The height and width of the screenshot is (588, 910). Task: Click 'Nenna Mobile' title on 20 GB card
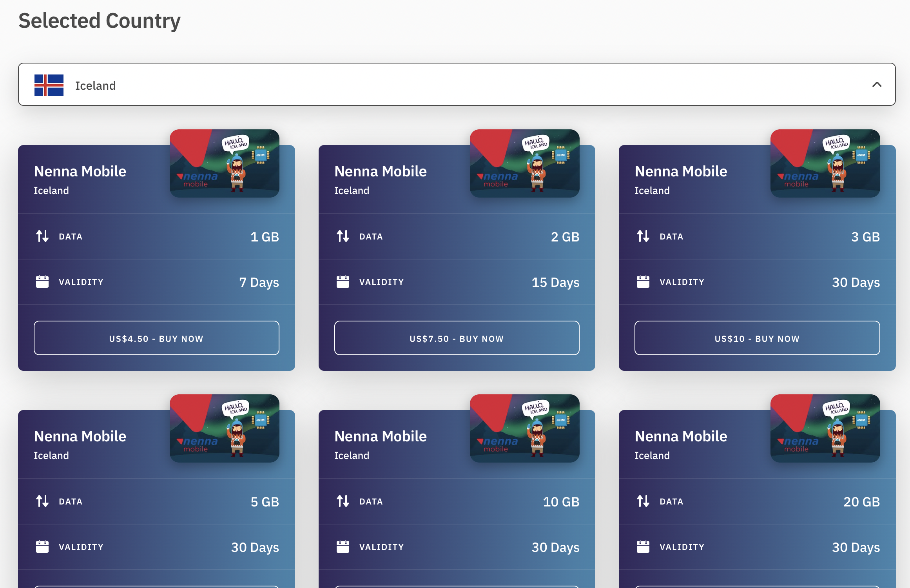[x=681, y=436]
